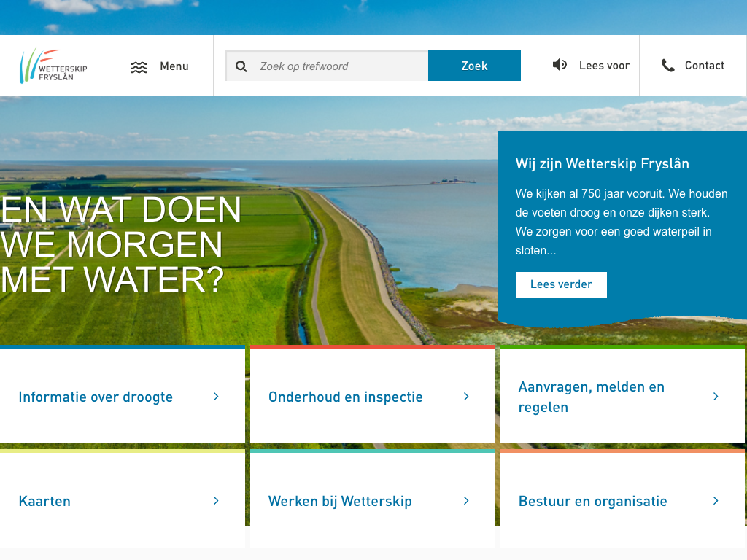Open Informatie over droogte page
This screenshot has width=747, height=560.
tap(96, 397)
